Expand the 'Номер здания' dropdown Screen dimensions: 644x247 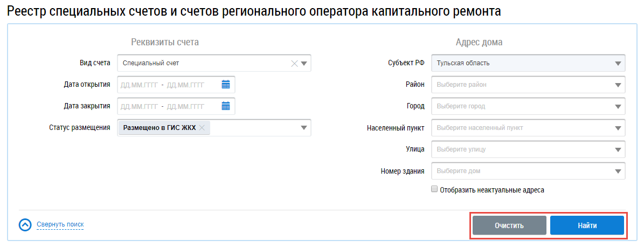click(x=618, y=171)
